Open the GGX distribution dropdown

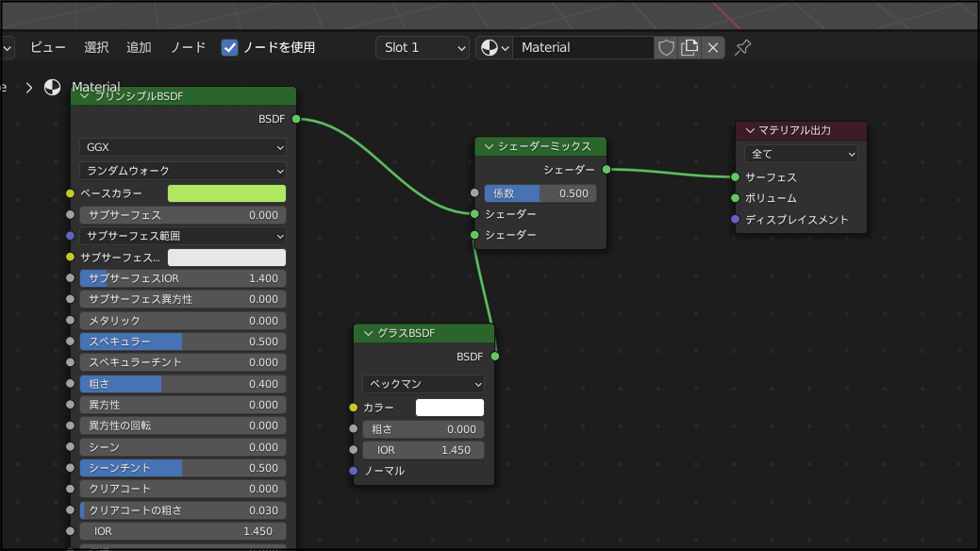(182, 147)
